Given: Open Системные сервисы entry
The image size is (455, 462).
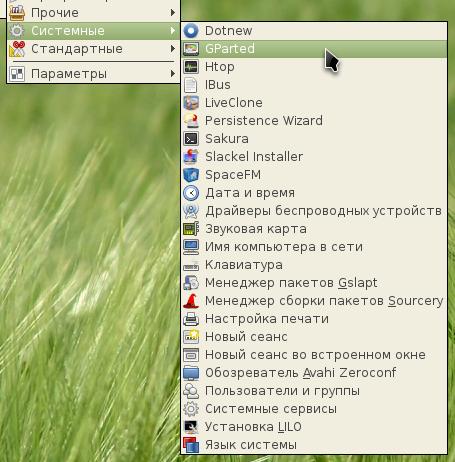Looking at the screenshot, I should click(x=314, y=409).
